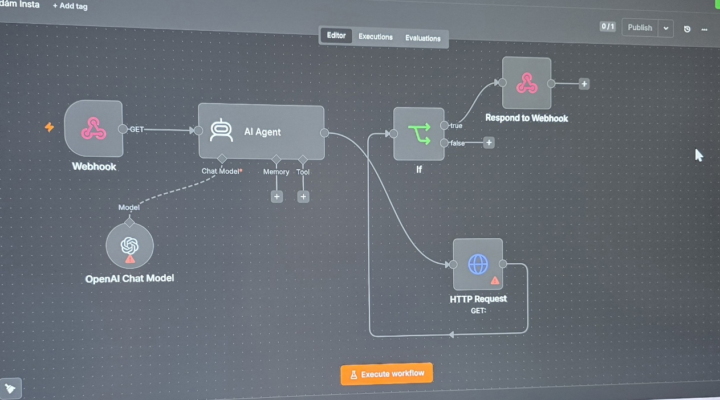The image size is (720, 400).
Task: Expand the Publish dropdown arrow
Action: point(666,28)
